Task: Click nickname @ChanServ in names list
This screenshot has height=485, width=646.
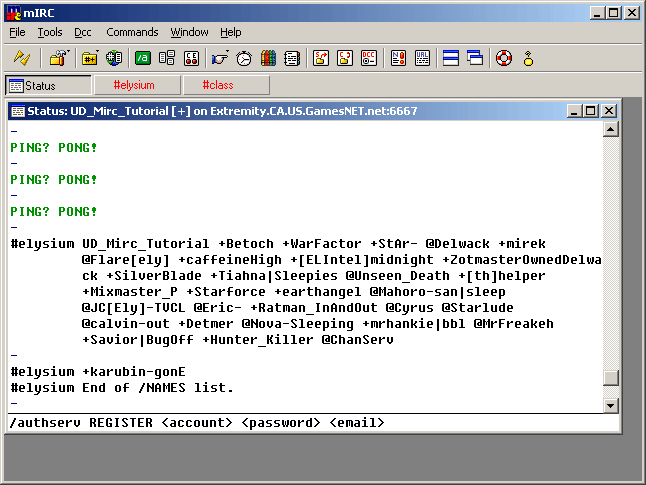Action: coord(358,340)
